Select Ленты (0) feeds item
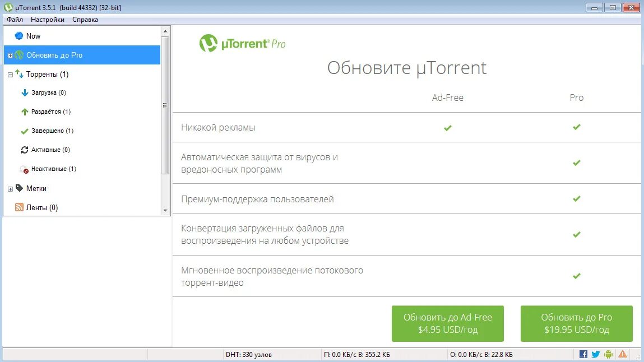 pyautogui.click(x=82, y=207)
